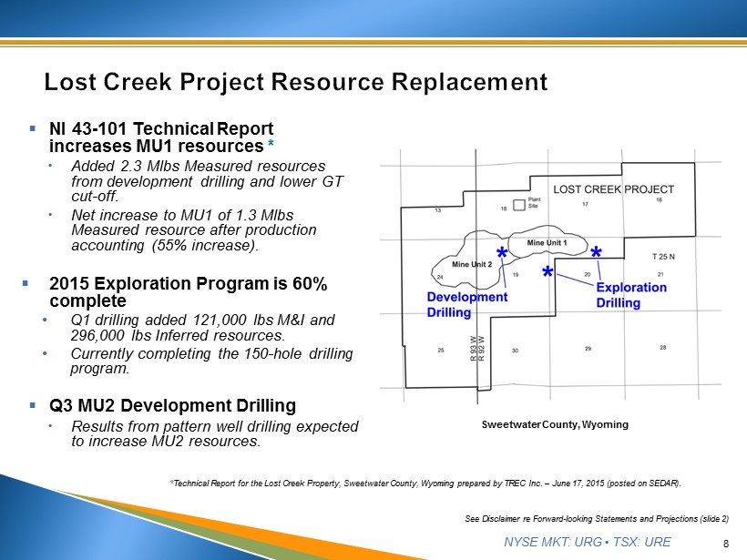
Task: Click the square bullet before '2015 Exploration Program'
Action: coord(26,283)
